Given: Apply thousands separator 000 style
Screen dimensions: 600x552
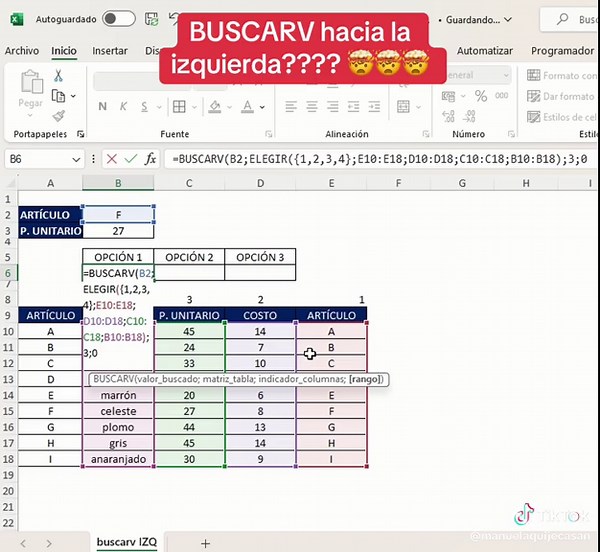Looking at the screenshot, I should [x=502, y=96].
